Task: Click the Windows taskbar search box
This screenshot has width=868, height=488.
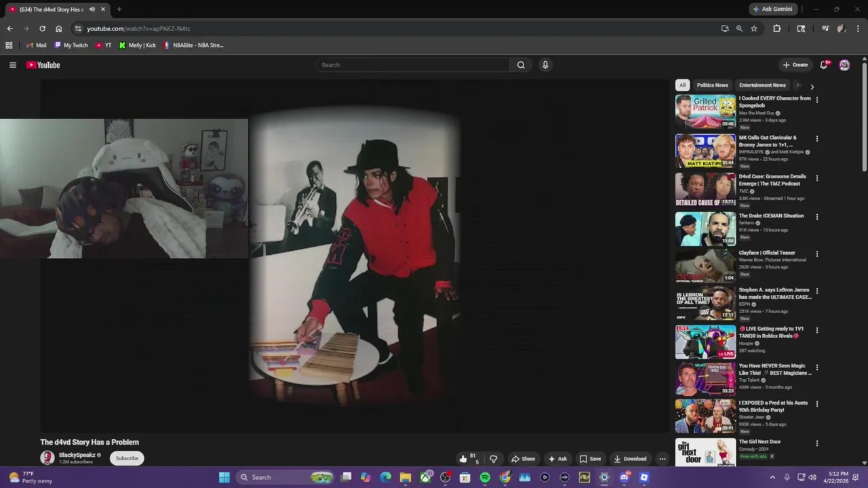Action: (x=285, y=477)
